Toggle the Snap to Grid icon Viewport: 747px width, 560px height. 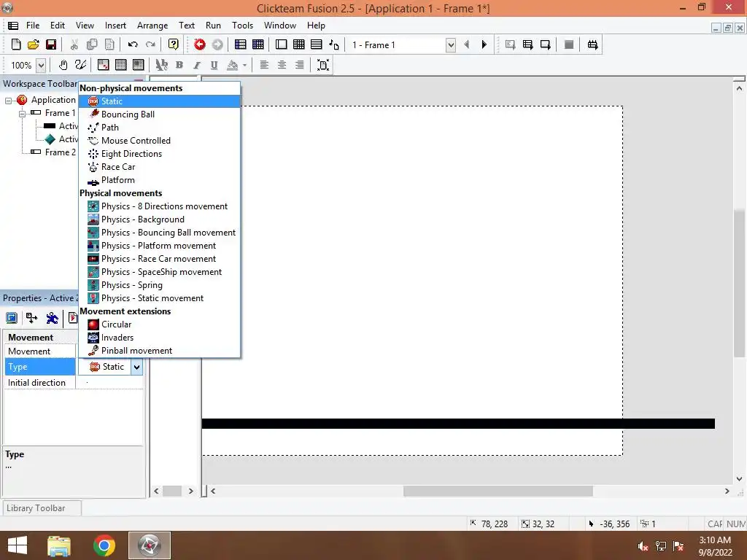coord(138,65)
